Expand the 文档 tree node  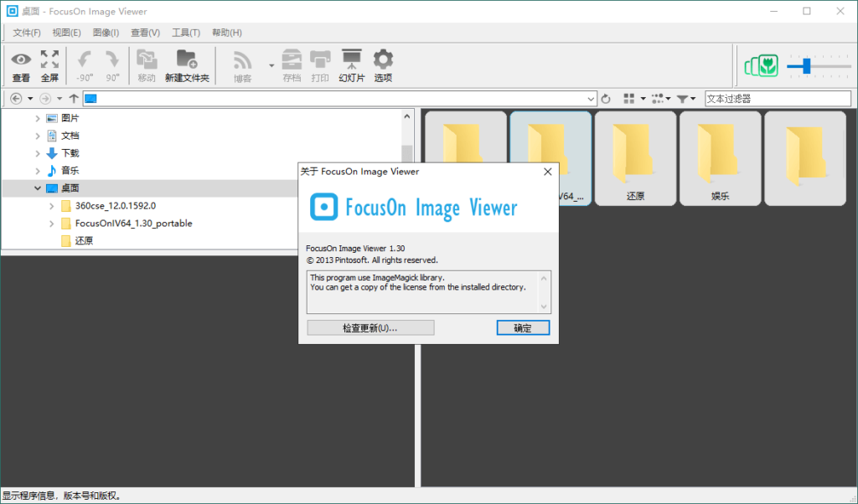coord(37,136)
